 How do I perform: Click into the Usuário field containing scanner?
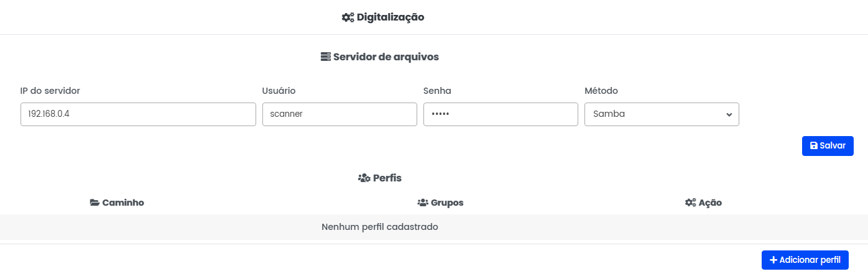tap(339, 114)
